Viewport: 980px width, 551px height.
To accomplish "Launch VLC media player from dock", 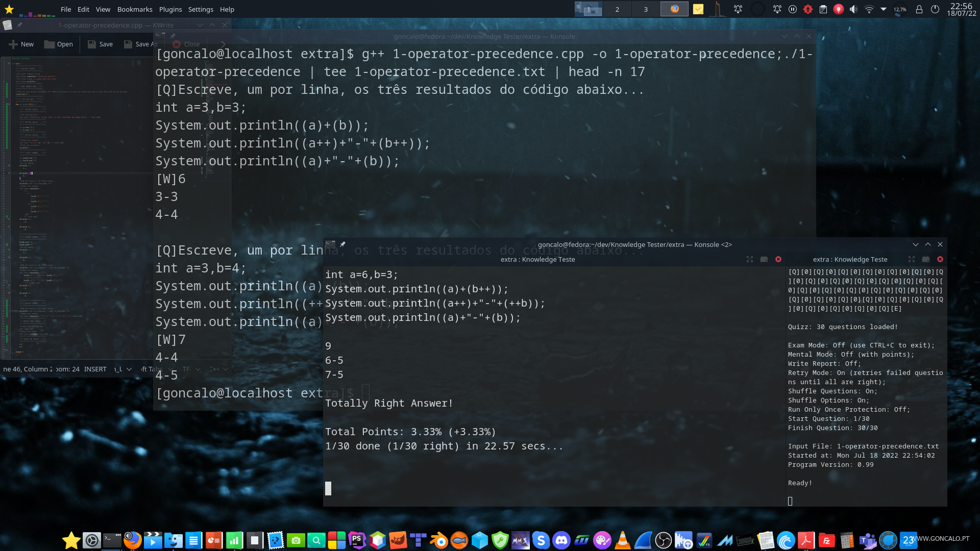I will (x=623, y=540).
